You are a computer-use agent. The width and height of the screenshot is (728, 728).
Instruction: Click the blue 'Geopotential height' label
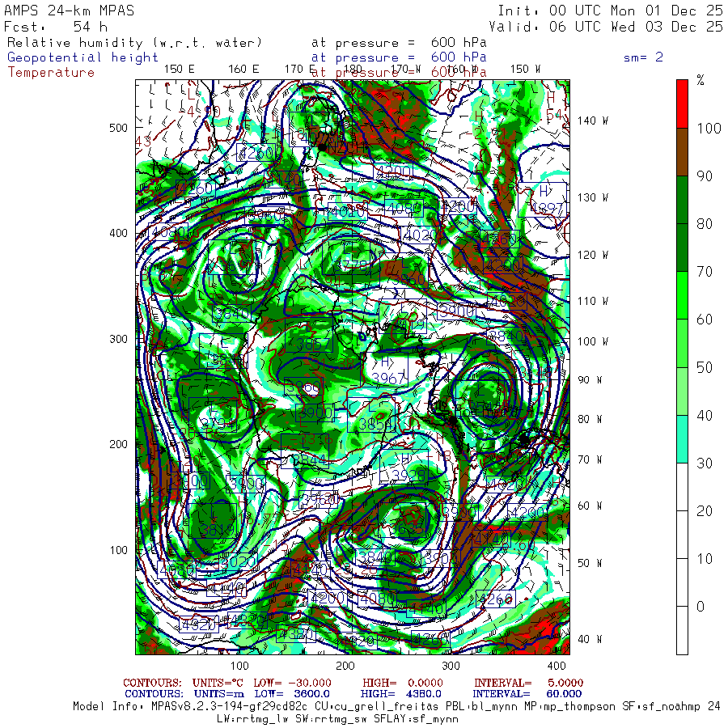tap(83, 57)
